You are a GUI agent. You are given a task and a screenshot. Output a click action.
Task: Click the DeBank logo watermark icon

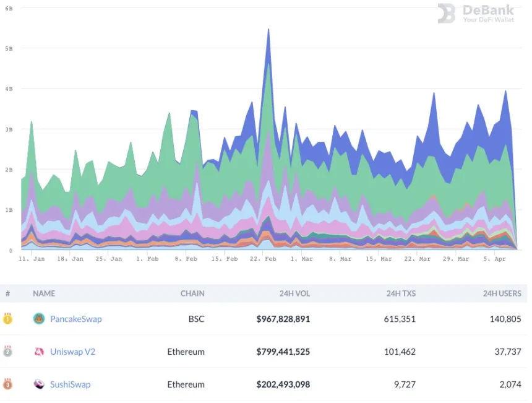tap(447, 14)
